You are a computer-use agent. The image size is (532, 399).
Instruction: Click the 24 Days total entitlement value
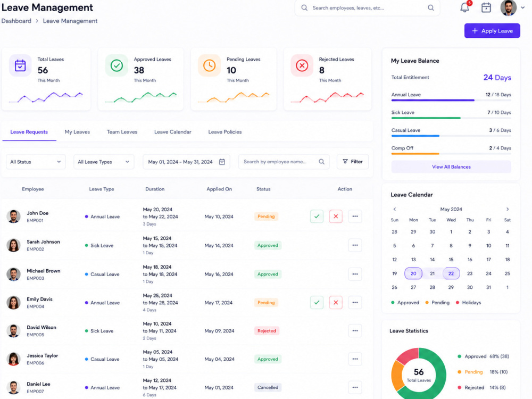(x=497, y=78)
